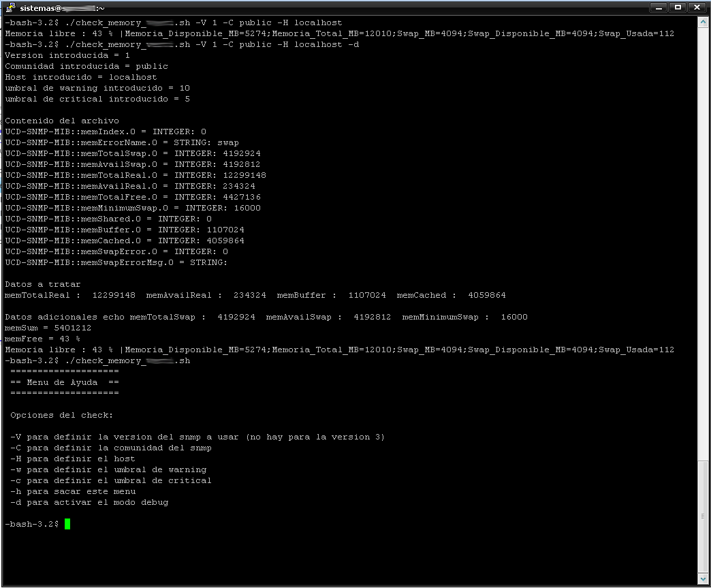Click the 'Contenido del archivo' heading
The width and height of the screenshot is (711, 588).
coord(62,121)
